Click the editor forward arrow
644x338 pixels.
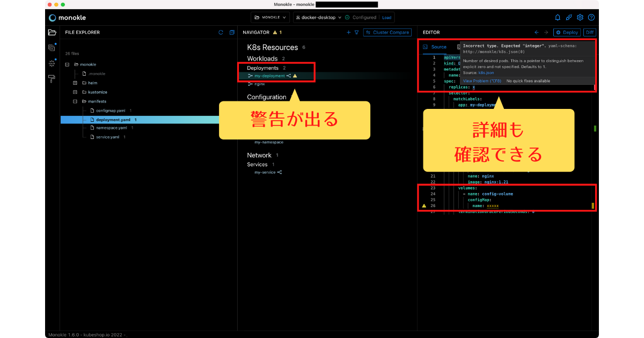click(546, 32)
